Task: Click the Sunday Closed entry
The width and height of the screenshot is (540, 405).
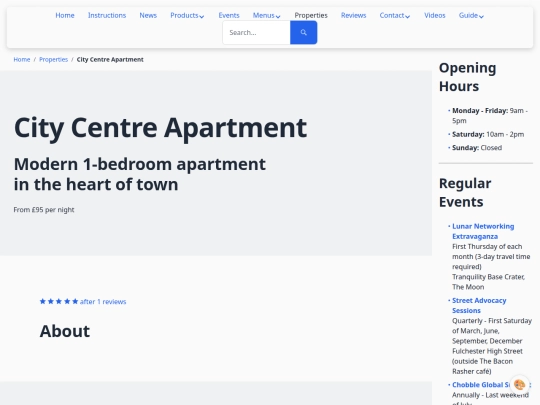Action: tap(477, 148)
